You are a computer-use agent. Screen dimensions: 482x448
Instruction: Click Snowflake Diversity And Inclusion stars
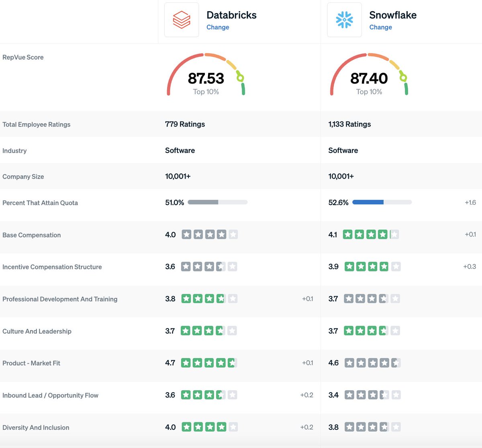pyautogui.click(x=372, y=427)
